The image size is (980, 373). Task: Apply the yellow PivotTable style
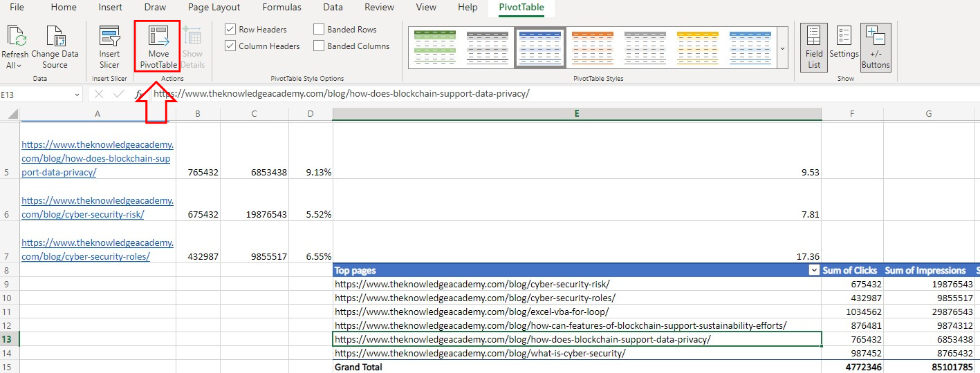698,48
